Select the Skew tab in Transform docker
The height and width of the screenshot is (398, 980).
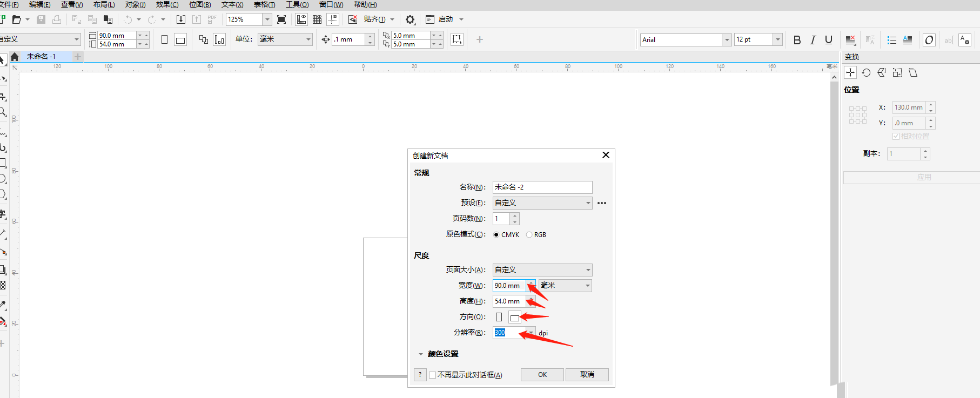[913, 72]
